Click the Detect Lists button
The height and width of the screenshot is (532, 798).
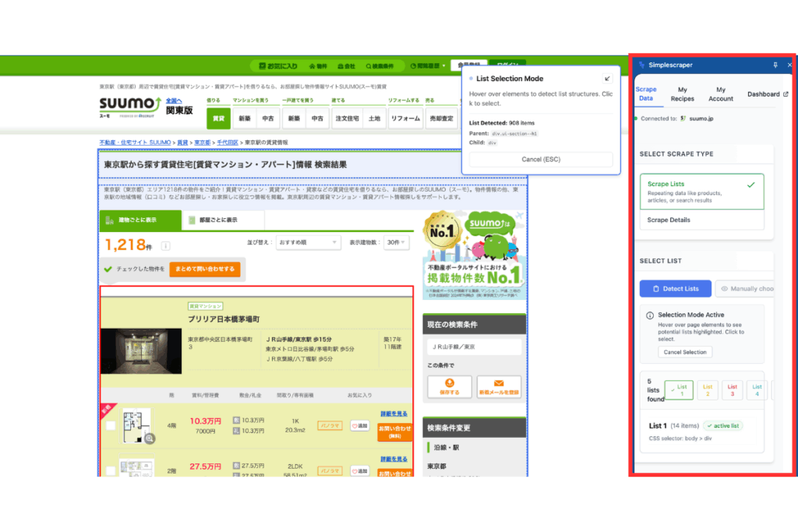(674, 288)
